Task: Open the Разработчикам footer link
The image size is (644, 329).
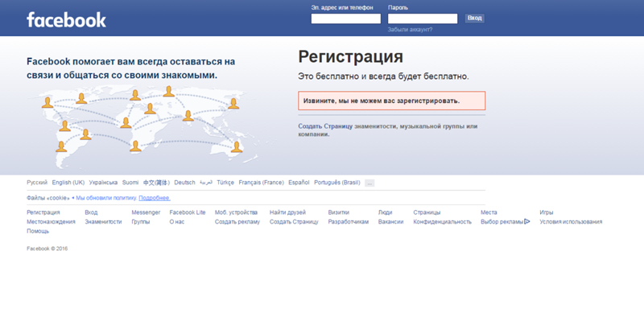Action: point(349,222)
